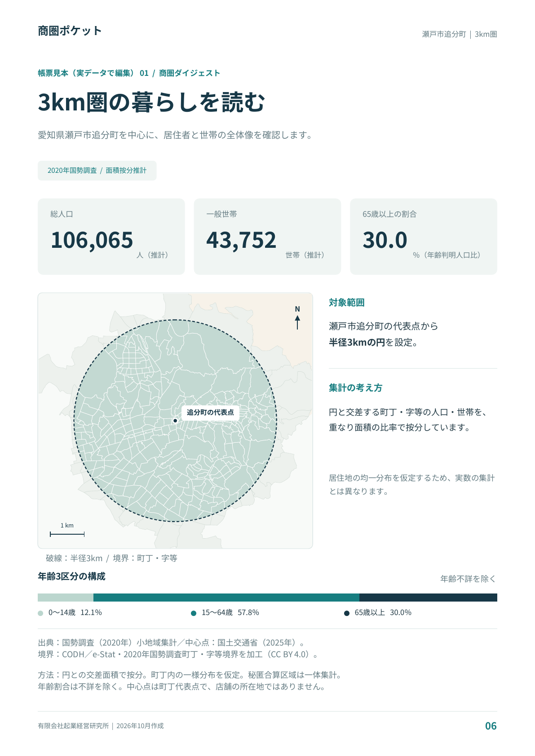Viewport: 535px width, 756px height.
Task: Click the subtitle 愛知県瀬戸市追分町を中心に
Action: pos(175,135)
